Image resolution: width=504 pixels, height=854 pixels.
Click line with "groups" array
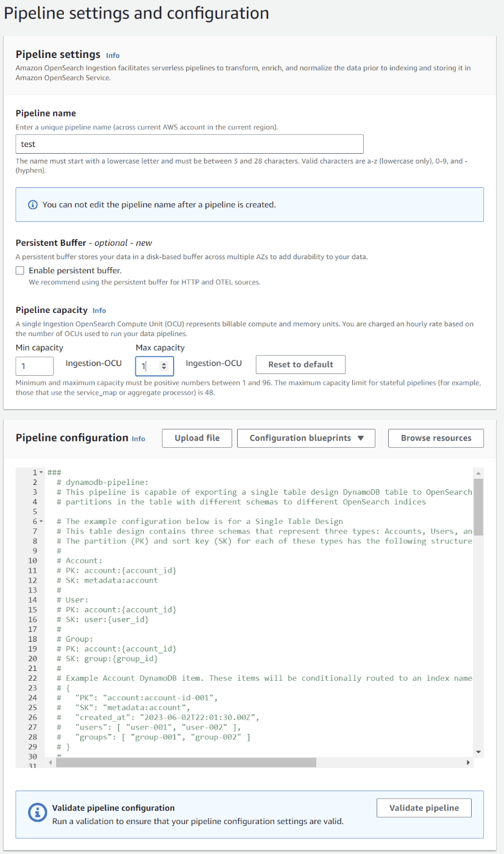click(154, 736)
